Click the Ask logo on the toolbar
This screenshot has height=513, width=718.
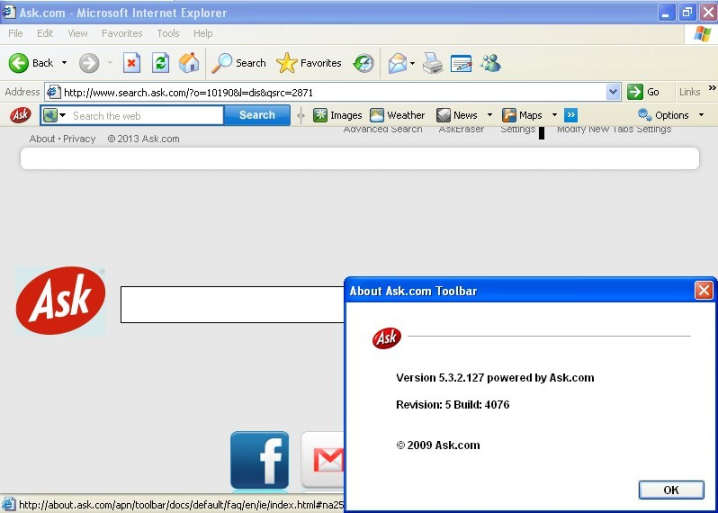pos(21,115)
